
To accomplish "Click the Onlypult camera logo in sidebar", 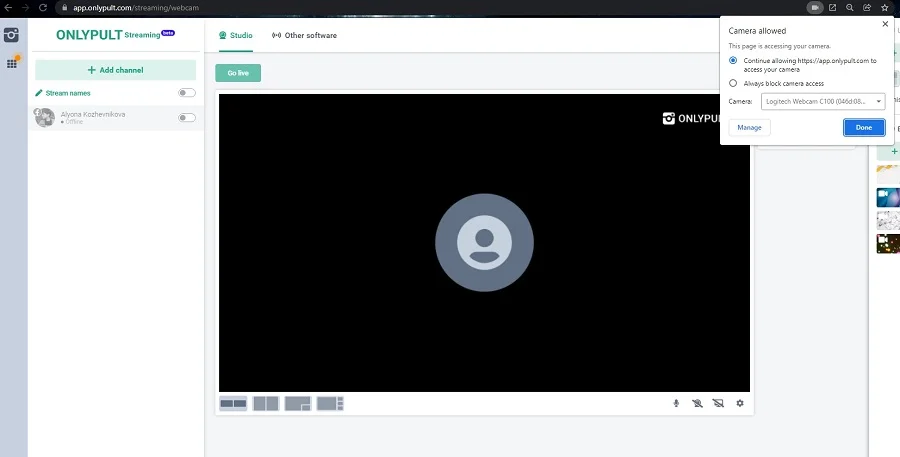I will (12, 35).
